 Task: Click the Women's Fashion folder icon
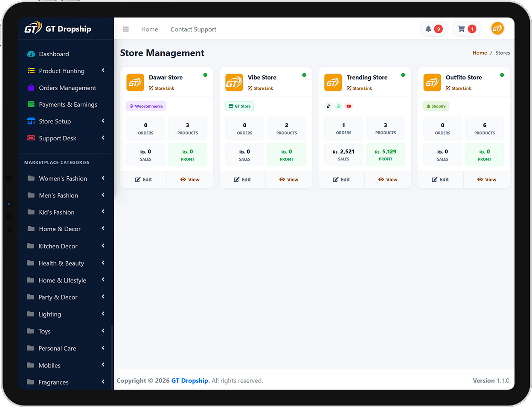pos(31,178)
